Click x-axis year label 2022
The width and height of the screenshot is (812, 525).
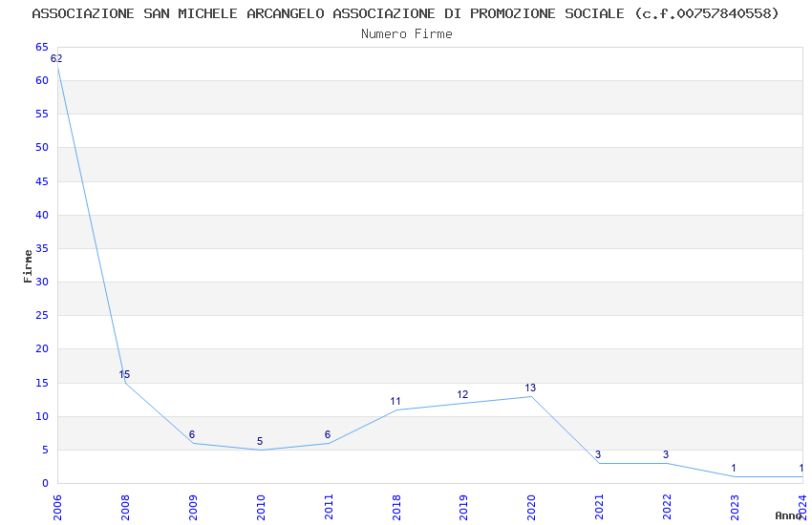(667, 507)
